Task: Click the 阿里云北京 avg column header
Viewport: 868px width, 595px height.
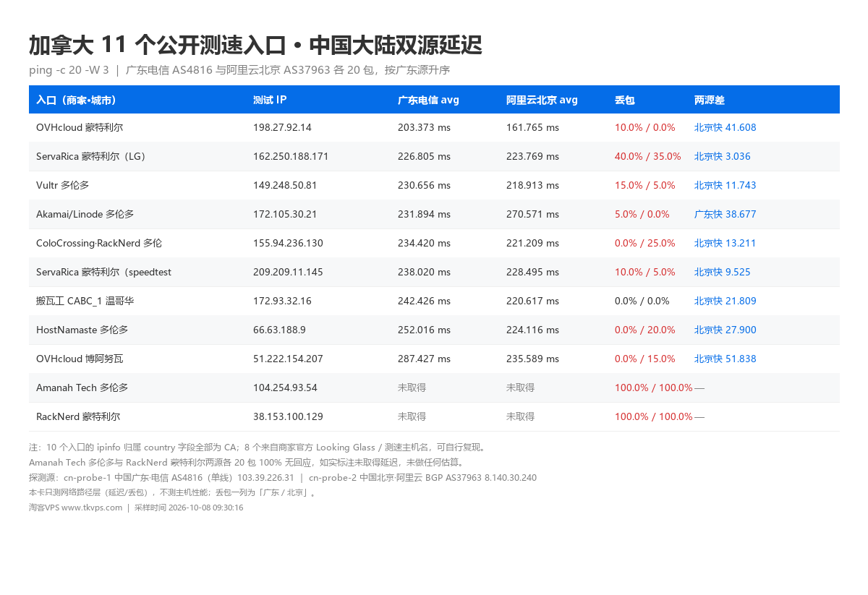Action: [x=542, y=100]
